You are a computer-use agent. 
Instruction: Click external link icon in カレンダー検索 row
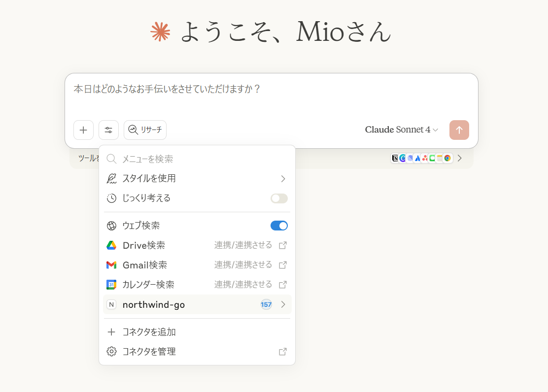click(283, 284)
